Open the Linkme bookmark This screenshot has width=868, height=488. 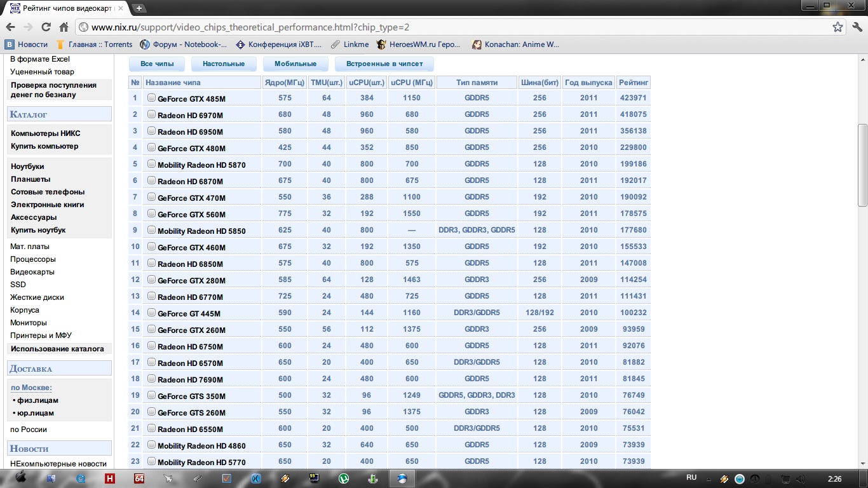click(349, 44)
